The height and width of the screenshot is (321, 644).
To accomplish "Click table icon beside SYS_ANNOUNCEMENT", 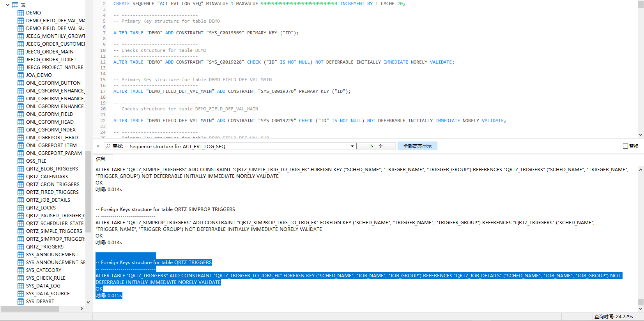I will [x=21, y=255].
